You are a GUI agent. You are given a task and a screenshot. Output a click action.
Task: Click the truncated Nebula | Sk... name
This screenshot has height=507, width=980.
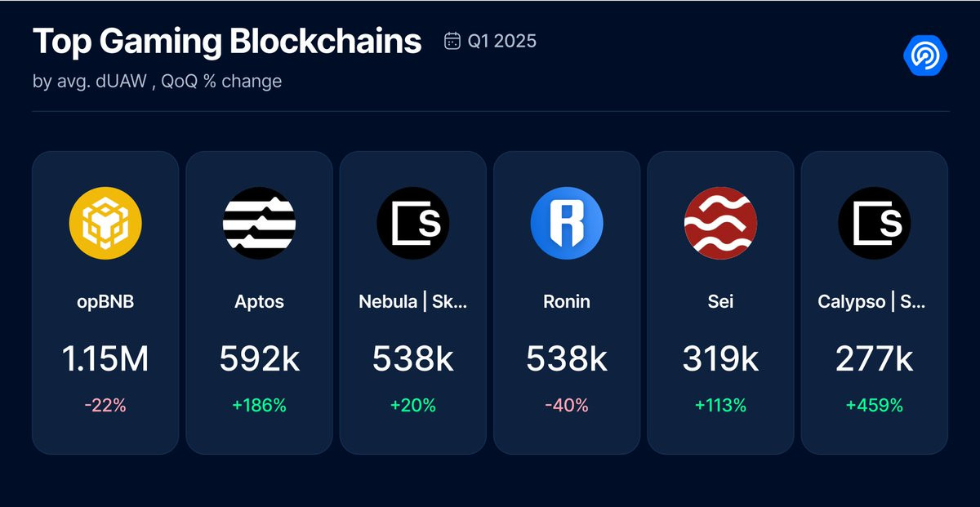[413, 301]
